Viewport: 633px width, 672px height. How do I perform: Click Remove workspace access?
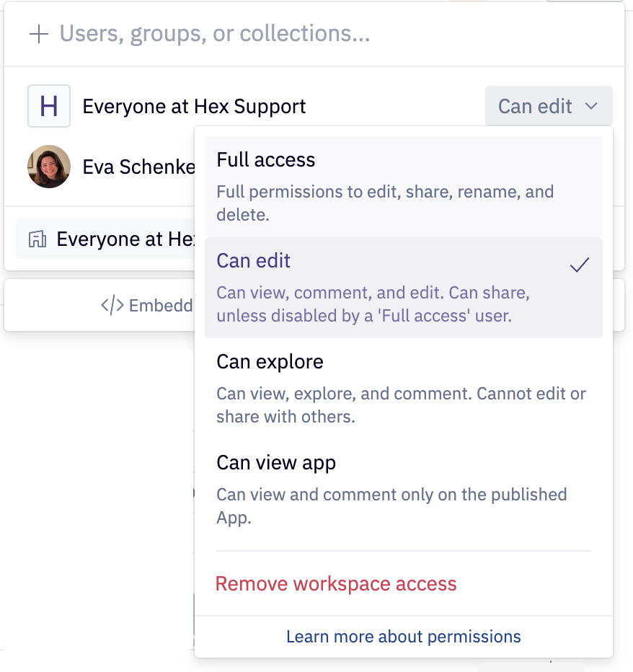pyautogui.click(x=336, y=583)
